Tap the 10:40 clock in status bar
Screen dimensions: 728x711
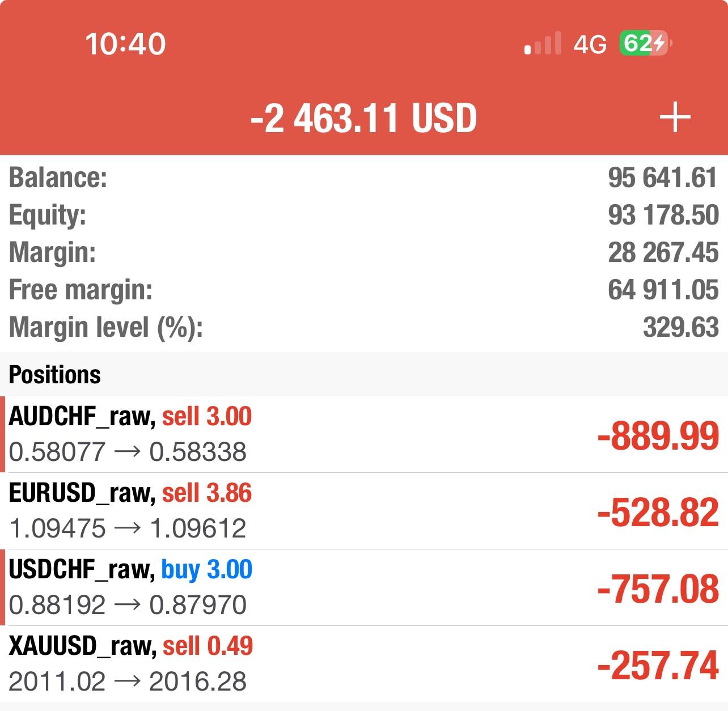pyautogui.click(x=125, y=44)
